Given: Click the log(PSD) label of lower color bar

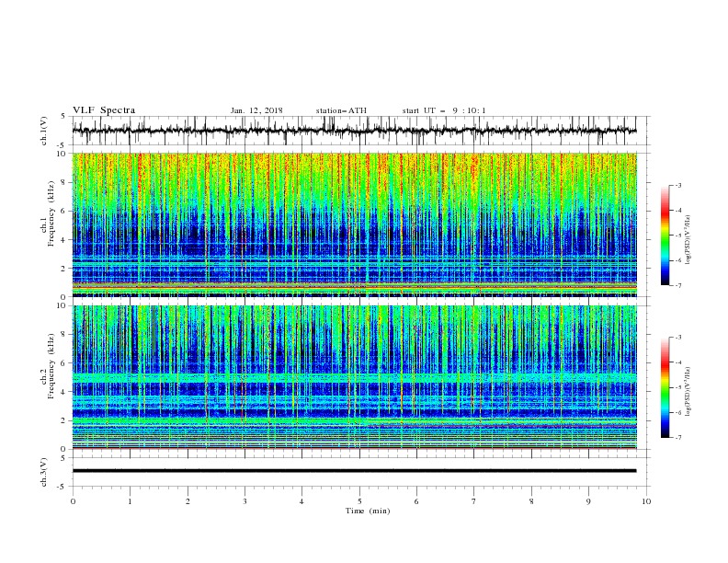Looking at the screenshot, I should (x=688, y=392).
